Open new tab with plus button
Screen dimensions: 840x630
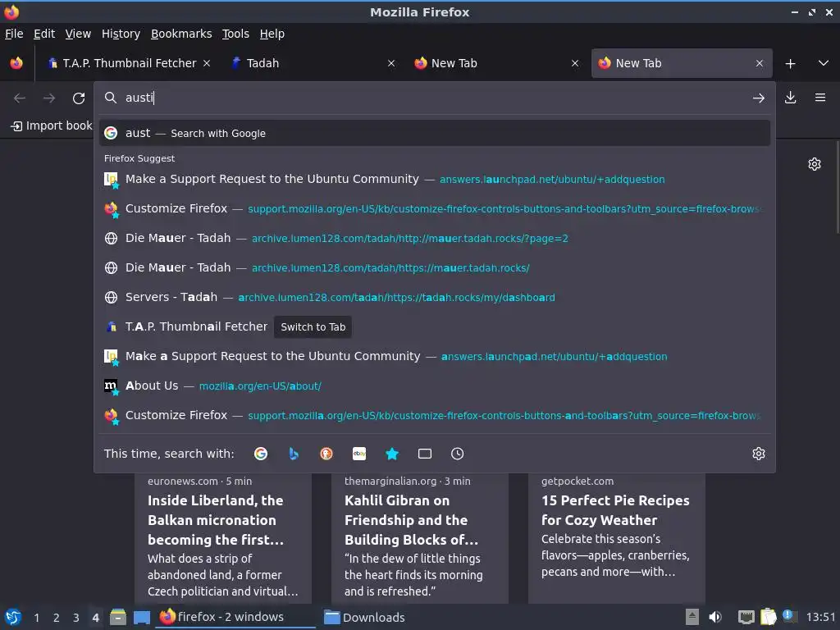tap(790, 64)
